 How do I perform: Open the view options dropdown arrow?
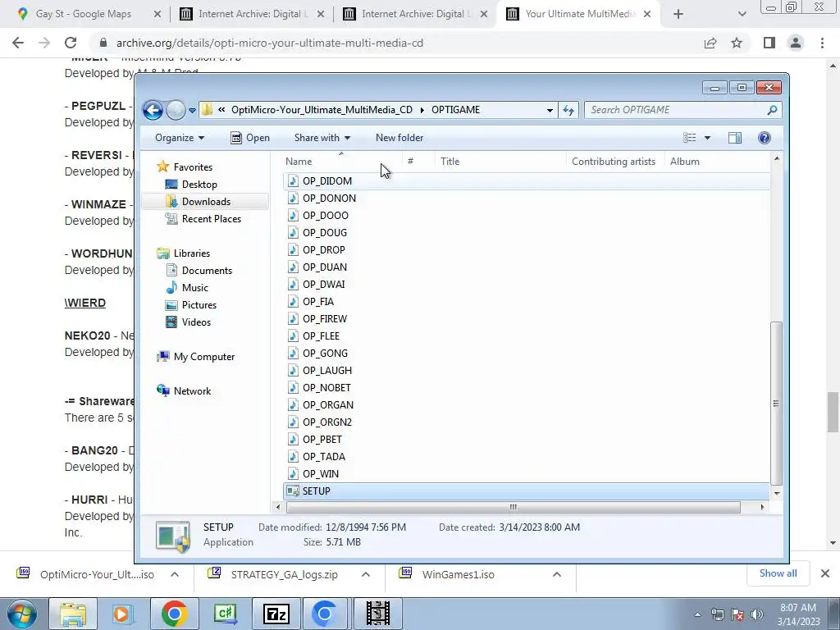pos(707,138)
